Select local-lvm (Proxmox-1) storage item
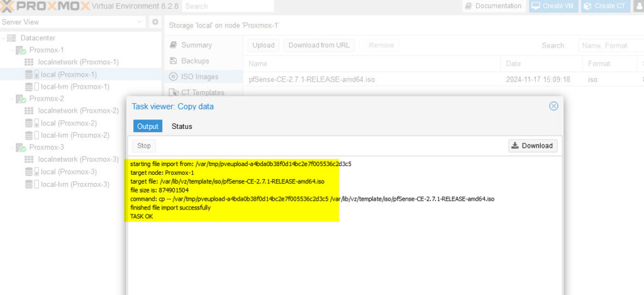The image size is (644, 295). click(x=75, y=87)
